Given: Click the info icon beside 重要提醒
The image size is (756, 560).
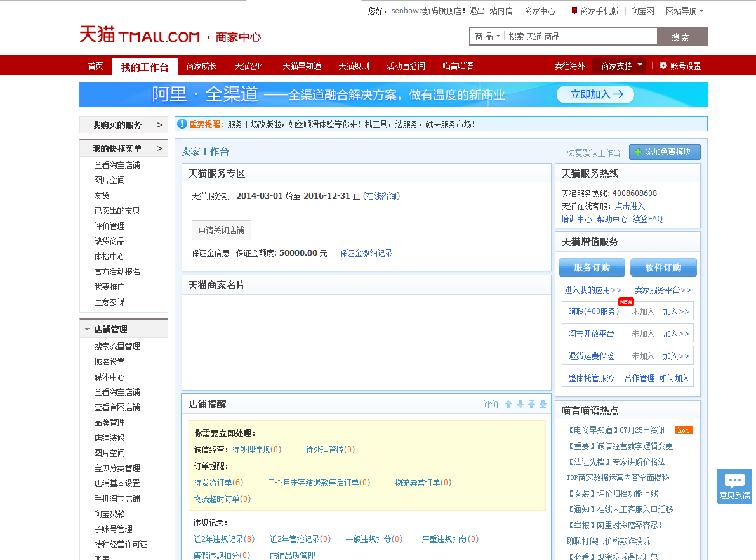Looking at the screenshot, I should pos(182,124).
